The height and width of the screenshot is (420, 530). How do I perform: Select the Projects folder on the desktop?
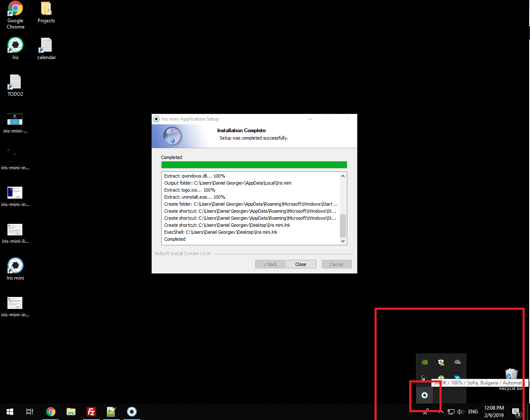[x=46, y=12]
